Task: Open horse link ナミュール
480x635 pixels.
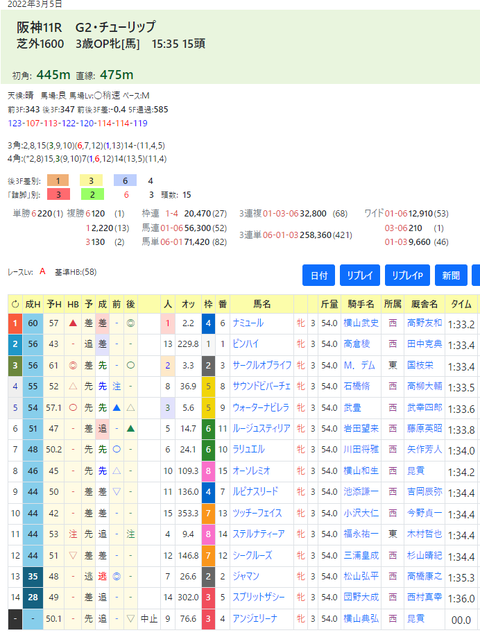Action: click(248, 323)
